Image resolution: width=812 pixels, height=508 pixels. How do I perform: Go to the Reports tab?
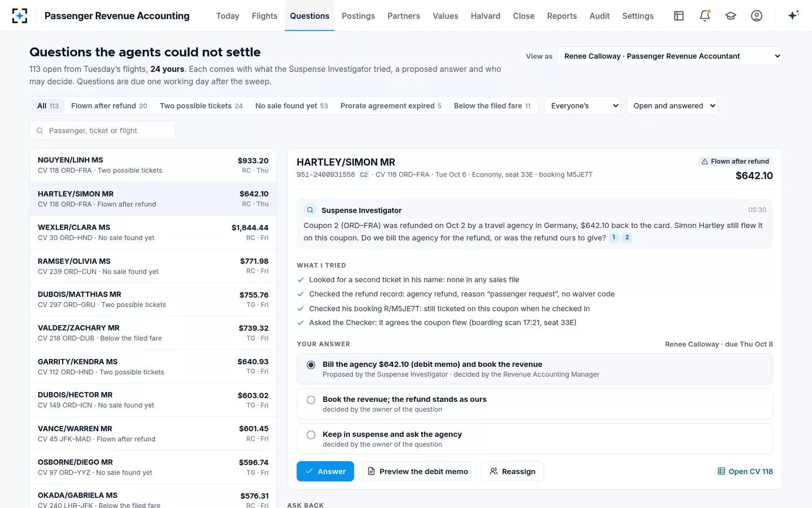point(562,16)
